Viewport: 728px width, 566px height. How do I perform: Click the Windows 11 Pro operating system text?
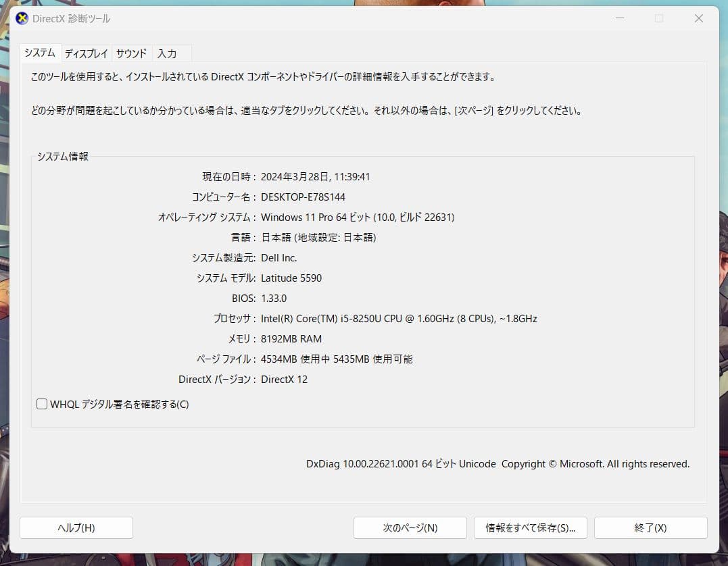pyautogui.click(x=357, y=217)
